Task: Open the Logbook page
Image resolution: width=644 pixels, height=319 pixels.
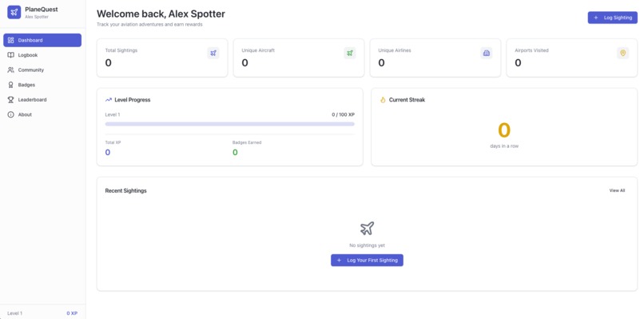Action: 42,55
